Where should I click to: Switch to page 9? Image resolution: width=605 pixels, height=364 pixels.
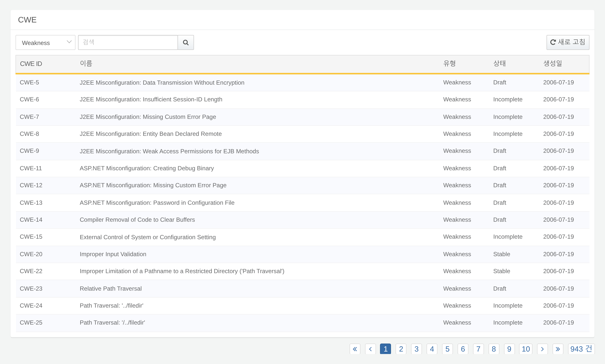509,349
